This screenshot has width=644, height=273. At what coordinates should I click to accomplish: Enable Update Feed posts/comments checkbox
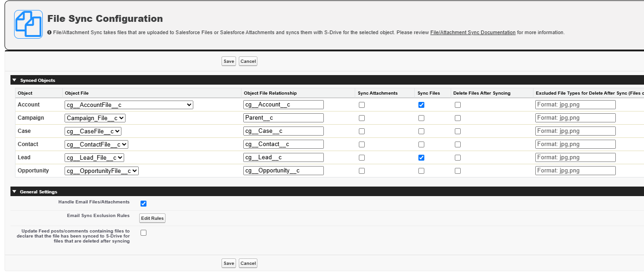pyautogui.click(x=143, y=233)
